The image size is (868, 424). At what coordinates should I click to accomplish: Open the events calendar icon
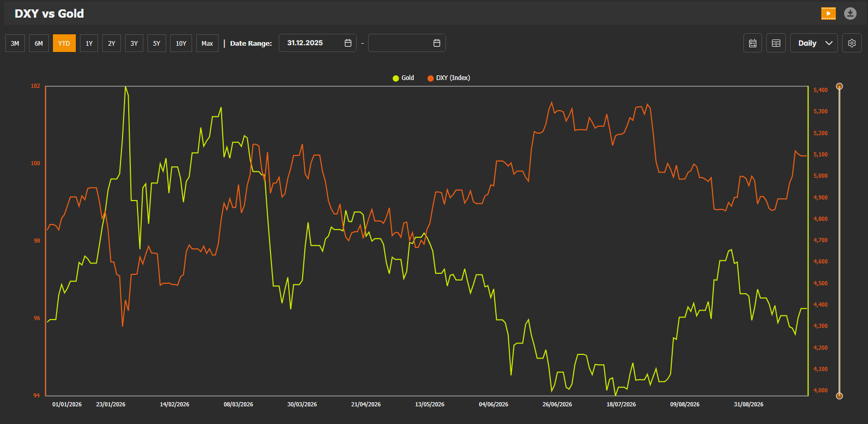click(753, 43)
